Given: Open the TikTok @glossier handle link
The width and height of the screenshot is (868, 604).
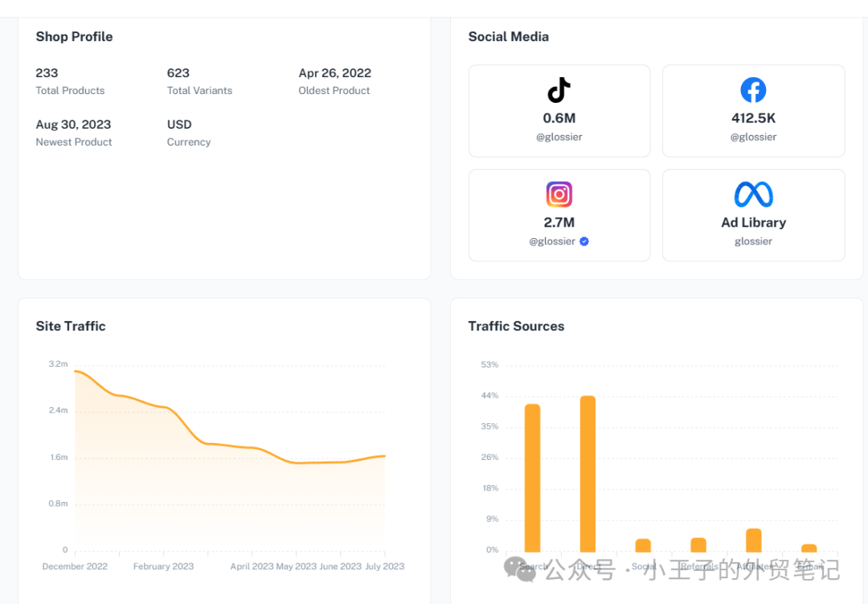Looking at the screenshot, I should point(559,137).
